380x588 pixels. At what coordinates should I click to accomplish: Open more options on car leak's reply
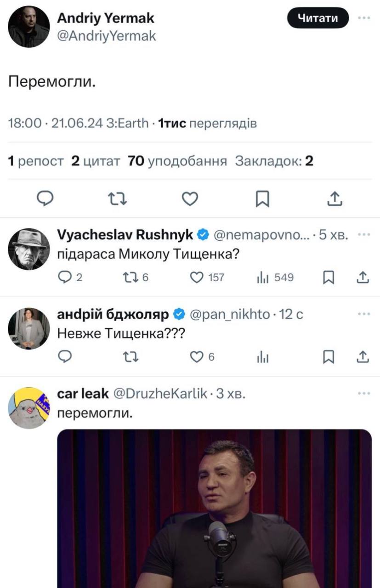(364, 393)
